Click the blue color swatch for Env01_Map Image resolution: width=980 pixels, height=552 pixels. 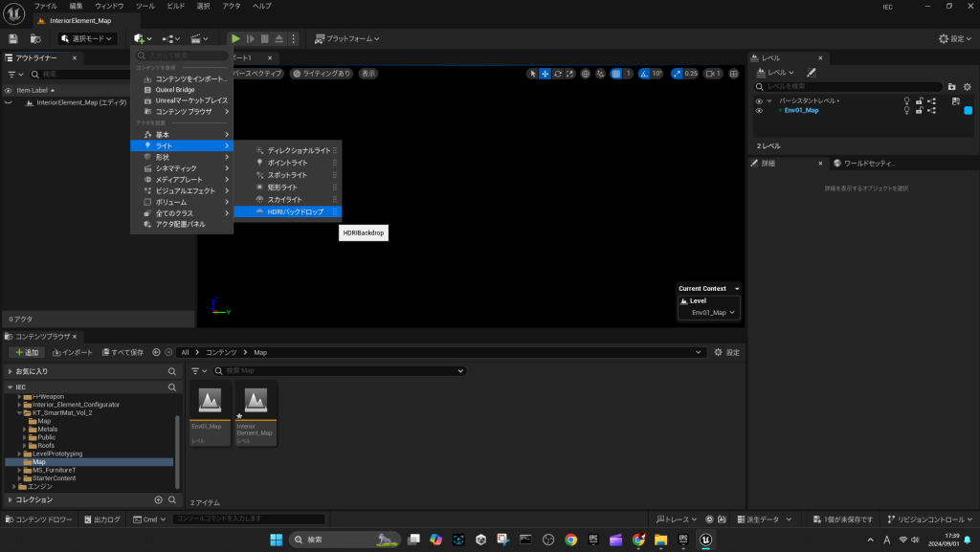click(968, 110)
